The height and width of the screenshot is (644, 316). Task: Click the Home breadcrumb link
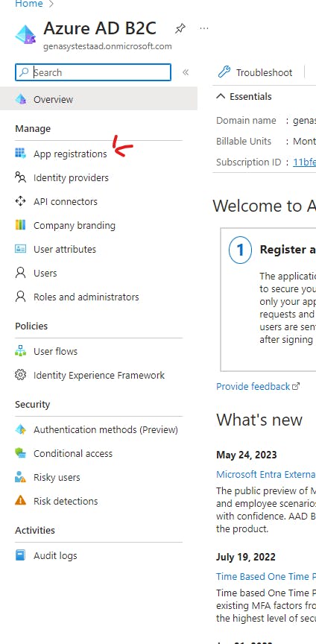tap(29, 4)
